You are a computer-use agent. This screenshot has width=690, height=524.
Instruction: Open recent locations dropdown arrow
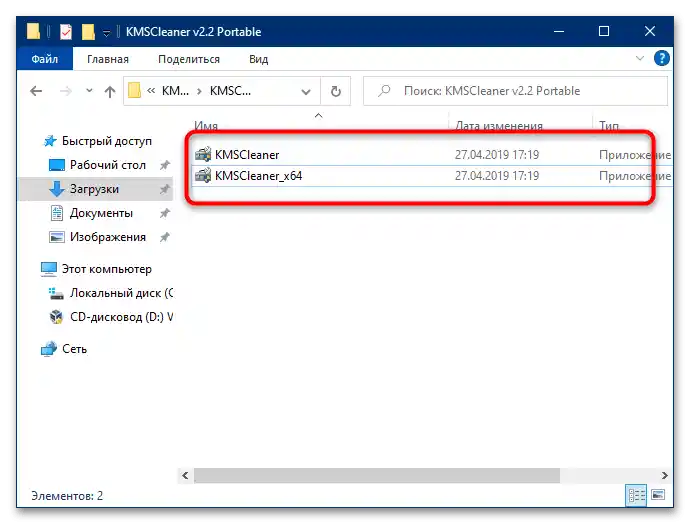pos(89,91)
